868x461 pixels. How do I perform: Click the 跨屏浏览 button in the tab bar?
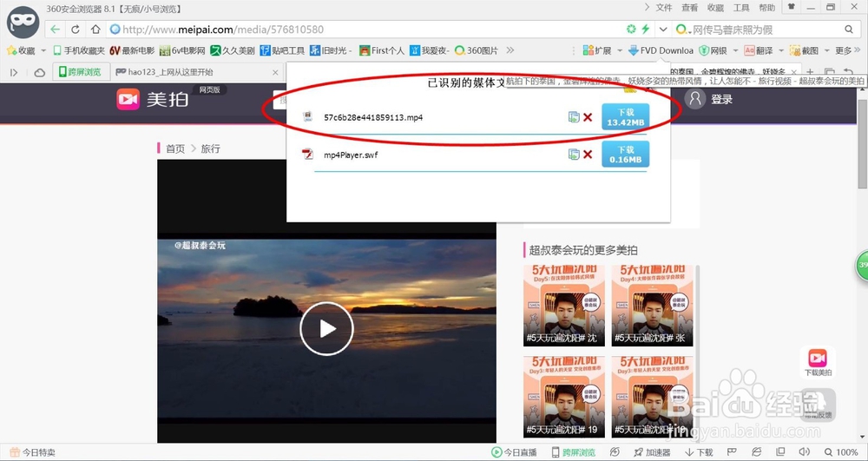point(81,72)
